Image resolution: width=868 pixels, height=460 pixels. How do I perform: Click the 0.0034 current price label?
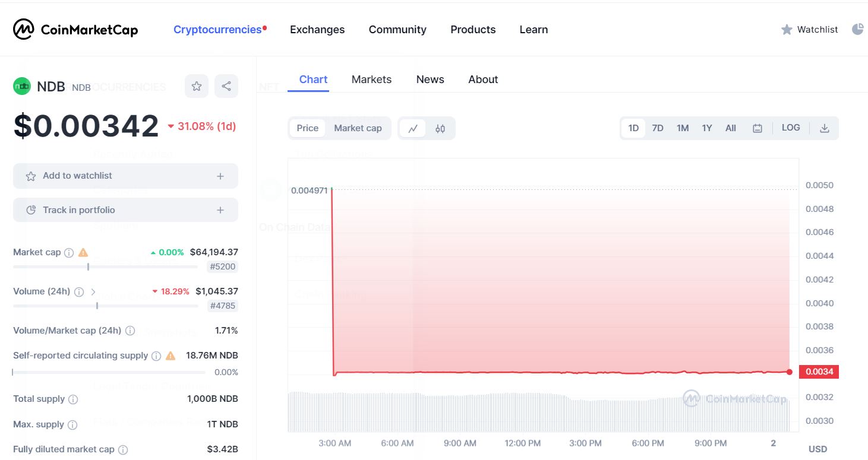(x=819, y=372)
